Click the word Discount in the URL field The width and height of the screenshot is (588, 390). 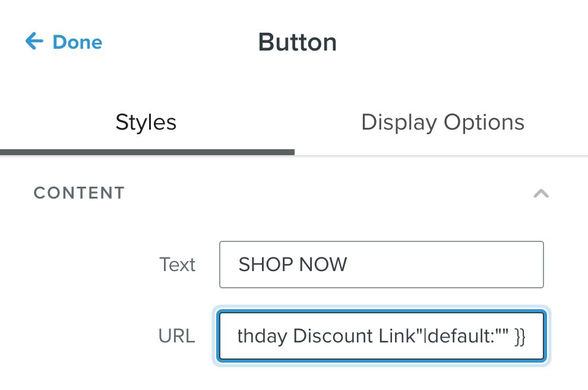pyautogui.click(x=333, y=336)
